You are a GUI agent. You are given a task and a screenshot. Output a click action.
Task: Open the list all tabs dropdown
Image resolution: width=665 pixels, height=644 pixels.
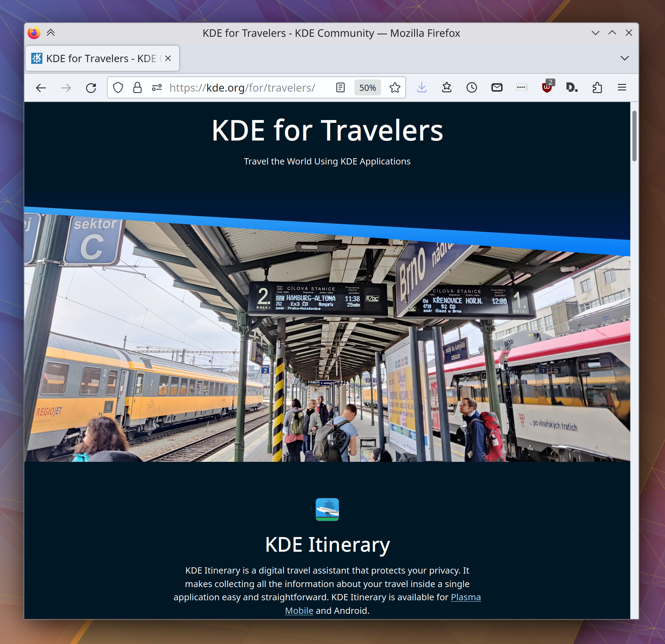tap(624, 58)
